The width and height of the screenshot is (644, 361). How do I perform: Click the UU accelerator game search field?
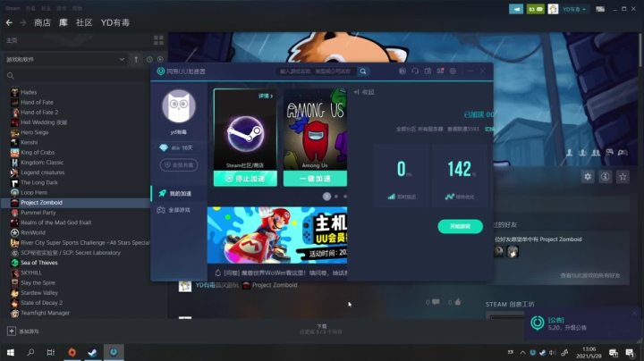coord(317,71)
